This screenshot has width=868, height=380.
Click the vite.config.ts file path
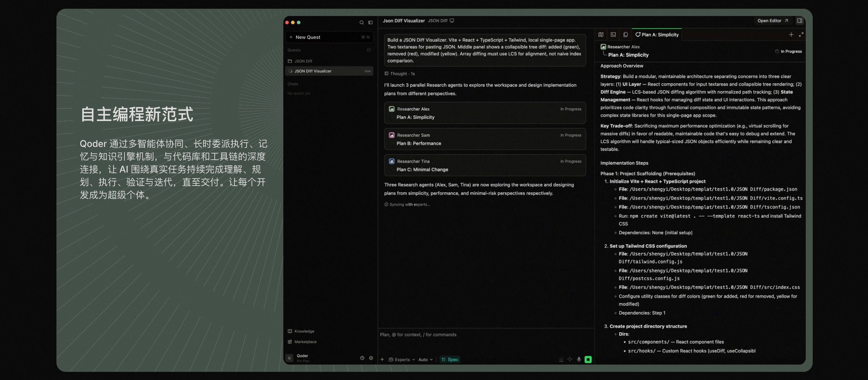[x=716, y=198]
